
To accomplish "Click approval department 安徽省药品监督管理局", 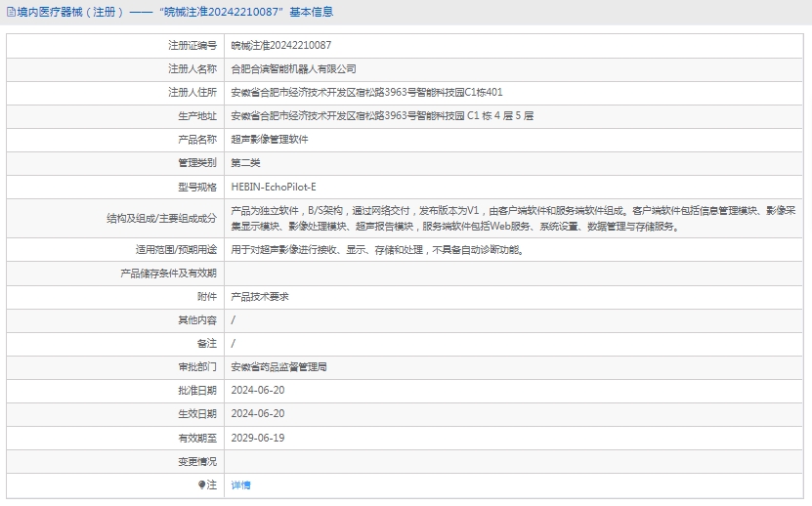I will pyautogui.click(x=278, y=367).
